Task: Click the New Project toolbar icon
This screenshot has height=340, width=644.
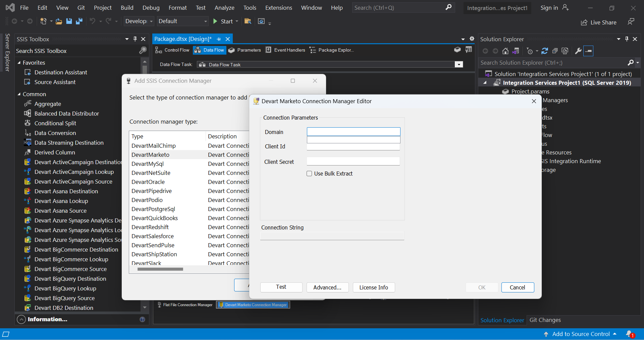Action: tap(43, 21)
